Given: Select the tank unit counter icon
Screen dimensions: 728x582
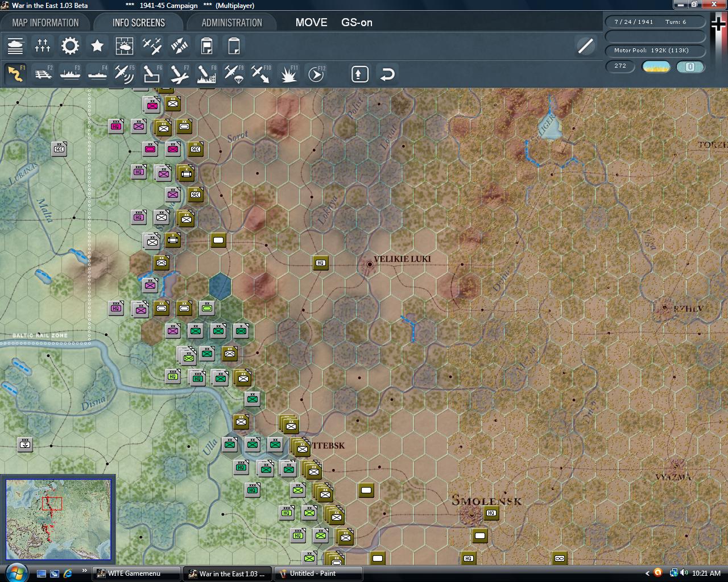Looking at the screenshot, I should [15, 45].
